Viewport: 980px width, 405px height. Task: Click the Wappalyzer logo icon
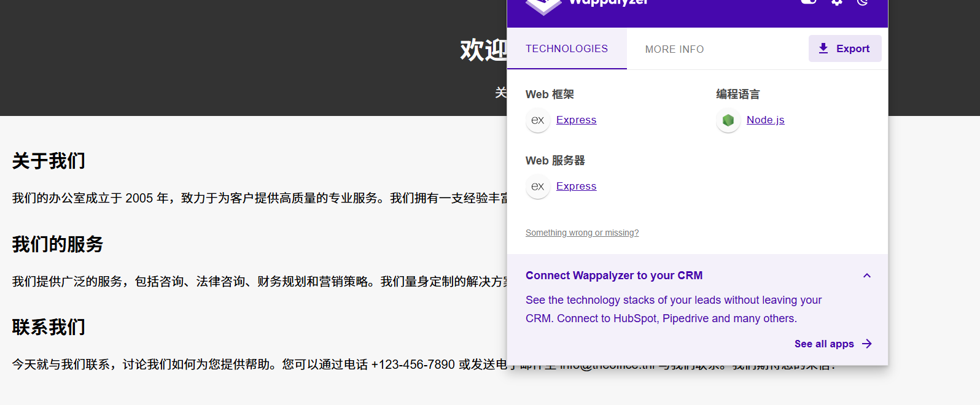pos(543,6)
